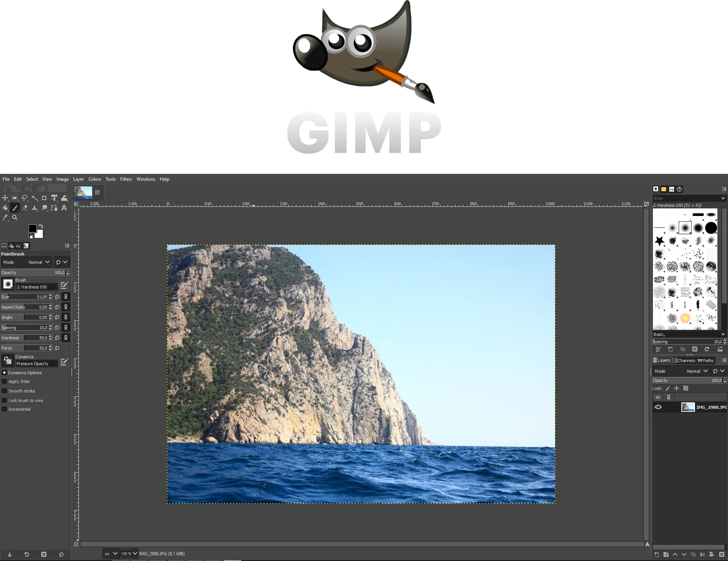Select the Smudge tool
Screen dimensions: 728x561
(44, 208)
